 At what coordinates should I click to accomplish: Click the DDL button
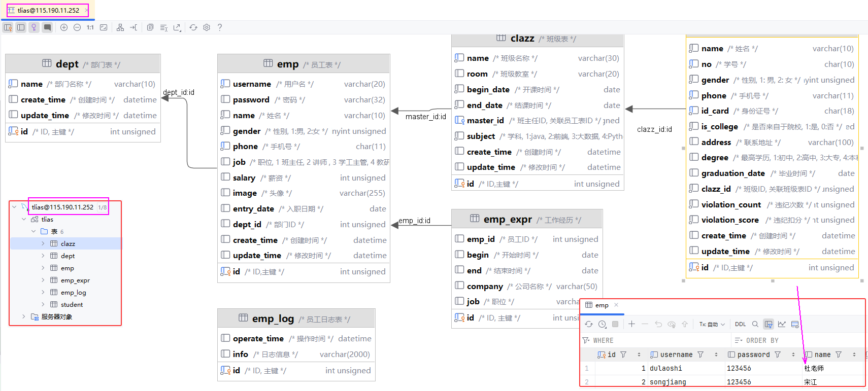pyautogui.click(x=740, y=324)
